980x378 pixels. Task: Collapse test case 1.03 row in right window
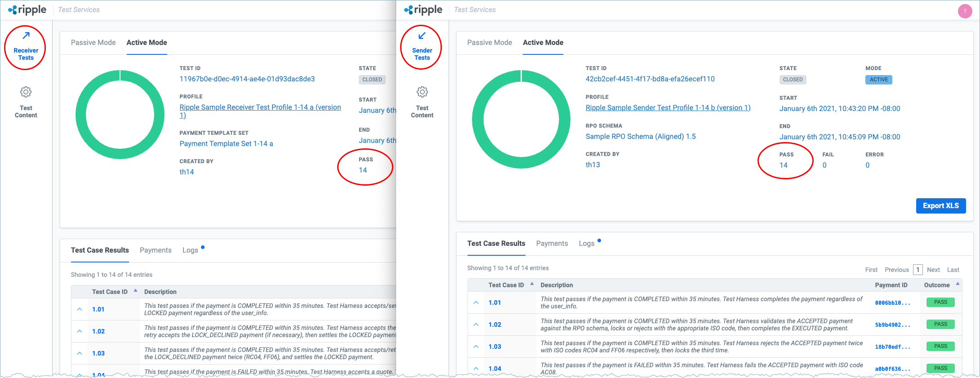pyautogui.click(x=476, y=347)
